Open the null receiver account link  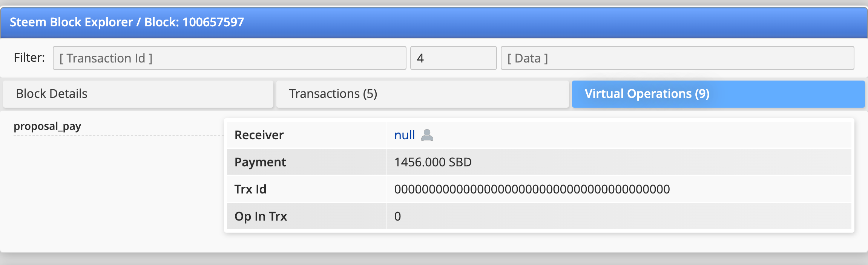404,135
